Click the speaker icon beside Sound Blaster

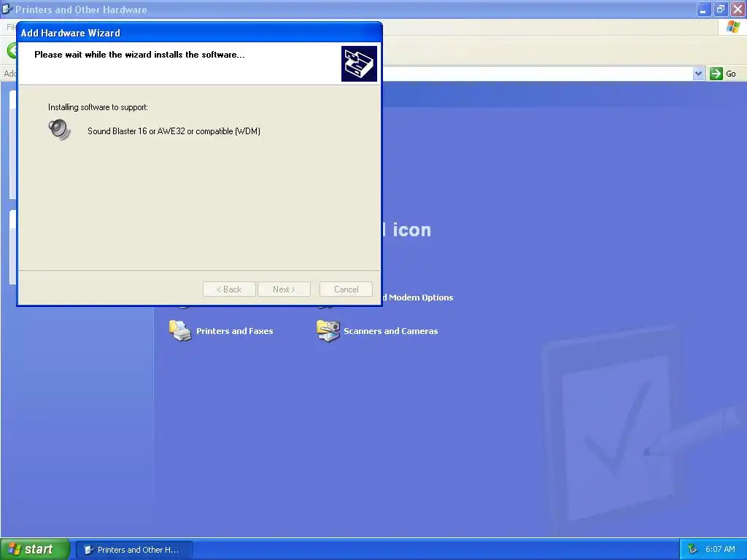point(60,130)
